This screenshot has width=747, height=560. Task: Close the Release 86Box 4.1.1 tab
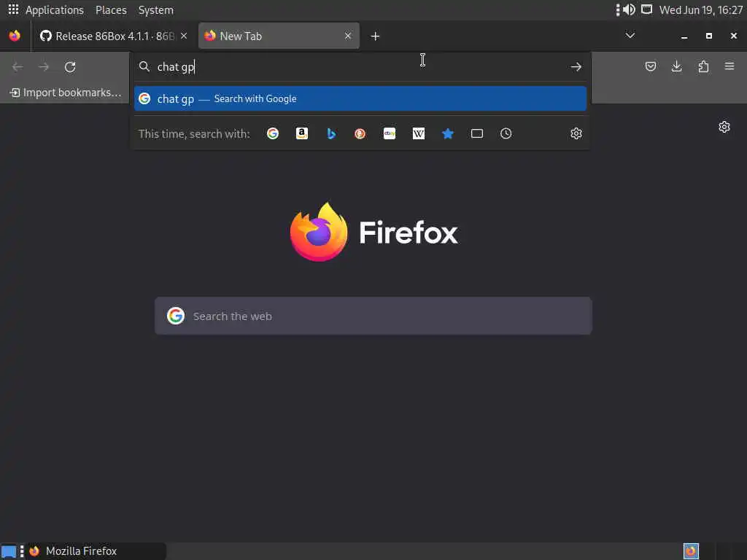pos(184,36)
